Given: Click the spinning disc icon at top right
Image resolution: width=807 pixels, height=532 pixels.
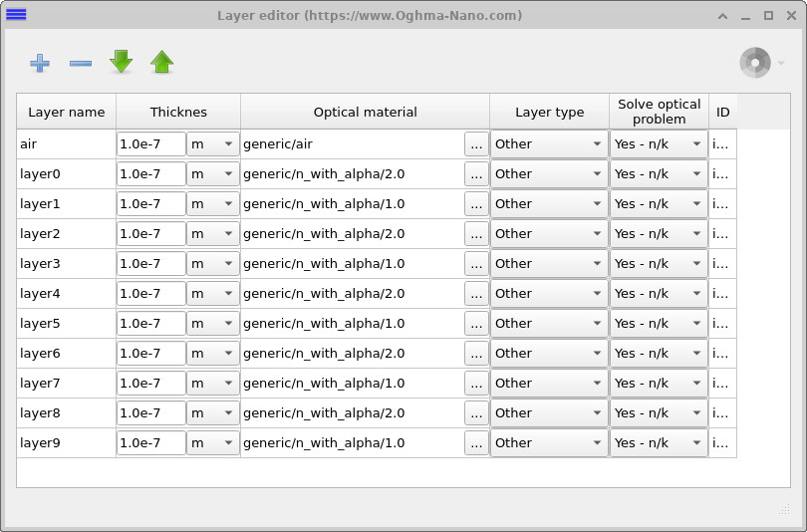Looking at the screenshot, I should tap(754, 63).
